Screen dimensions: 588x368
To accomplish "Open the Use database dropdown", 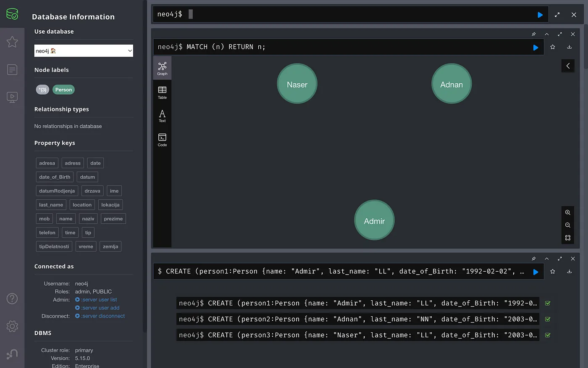I will [84, 51].
